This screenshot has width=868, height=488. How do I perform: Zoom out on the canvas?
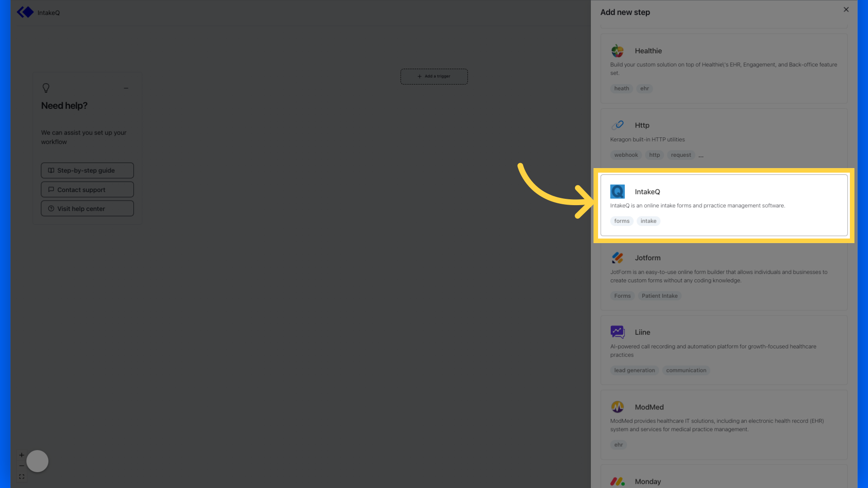pos(22,466)
